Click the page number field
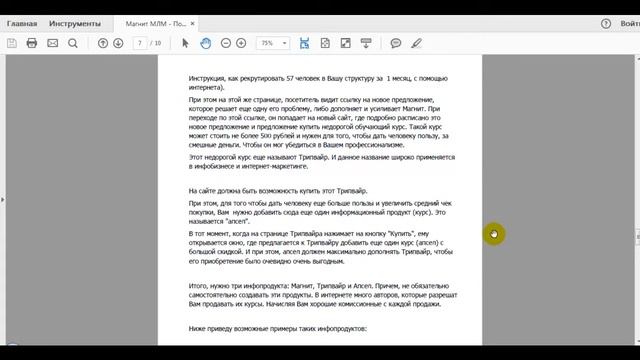The width and height of the screenshot is (640, 360). click(140, 43)
